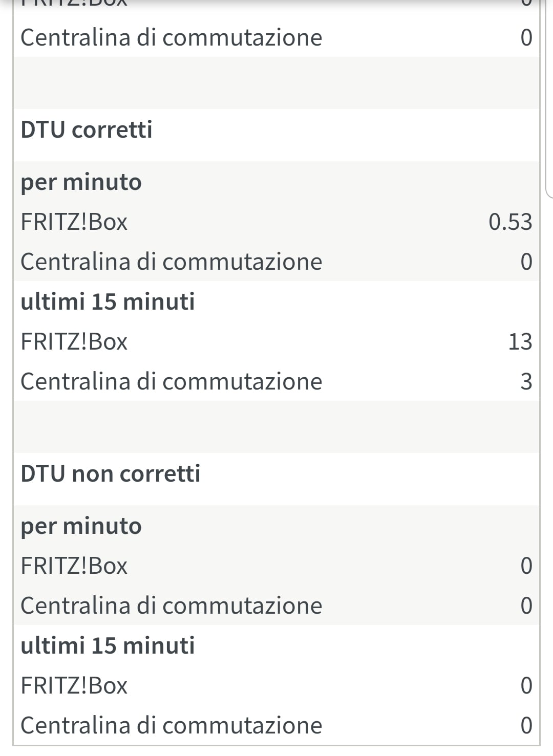Click the bottommost Centralina di commutazione label

pyautogui.click(x=171, y=726)
